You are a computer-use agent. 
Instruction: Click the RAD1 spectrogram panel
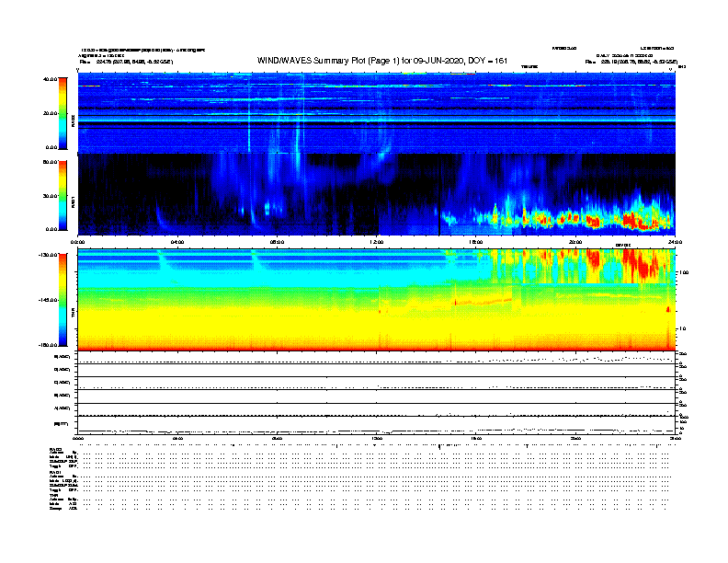(x=377, y=194)
